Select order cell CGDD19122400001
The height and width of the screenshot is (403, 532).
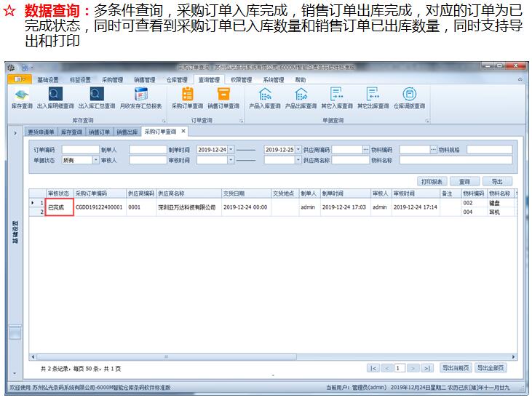(100, 207)
